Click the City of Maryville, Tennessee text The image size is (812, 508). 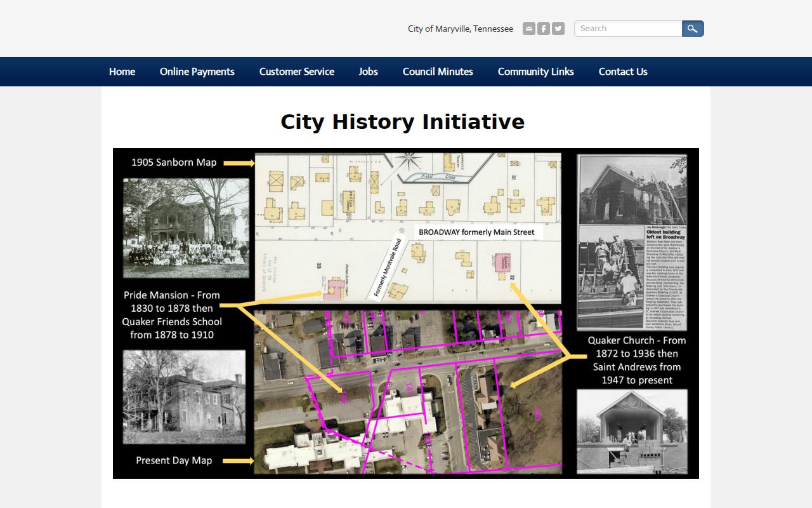pos(461,29)
